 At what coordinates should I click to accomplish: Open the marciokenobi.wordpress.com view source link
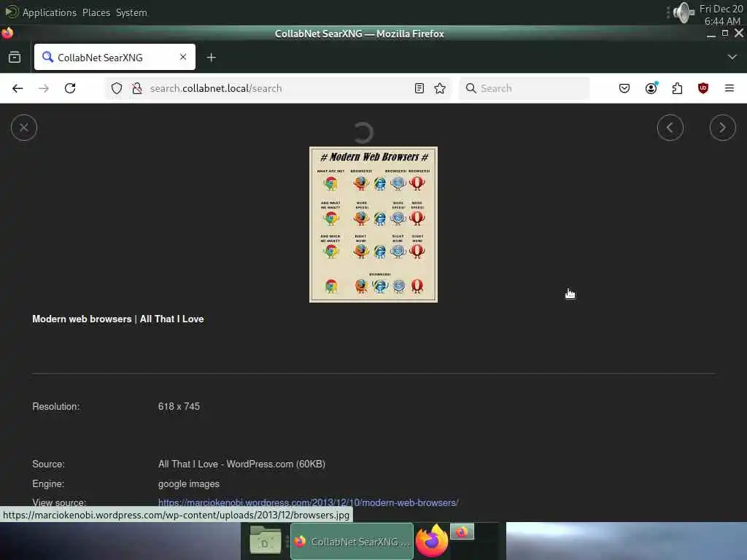tap(309, 502)
